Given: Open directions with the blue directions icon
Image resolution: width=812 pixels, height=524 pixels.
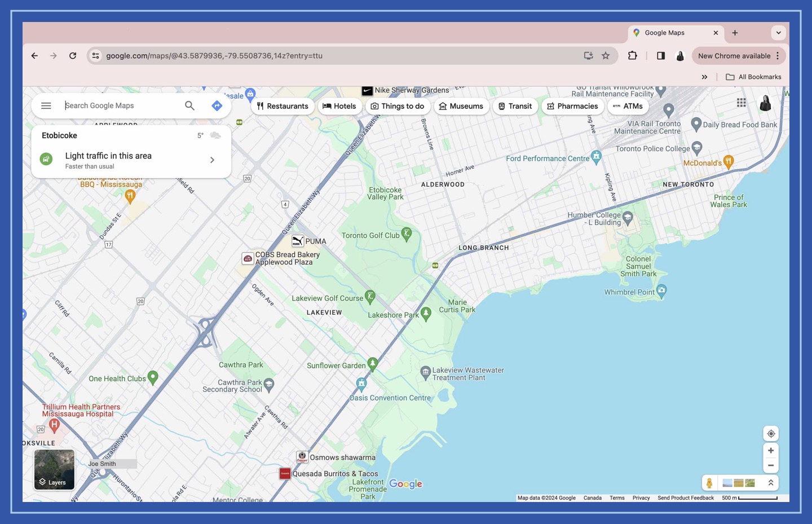Looking at the screenshot, I should tap(217, 105).
